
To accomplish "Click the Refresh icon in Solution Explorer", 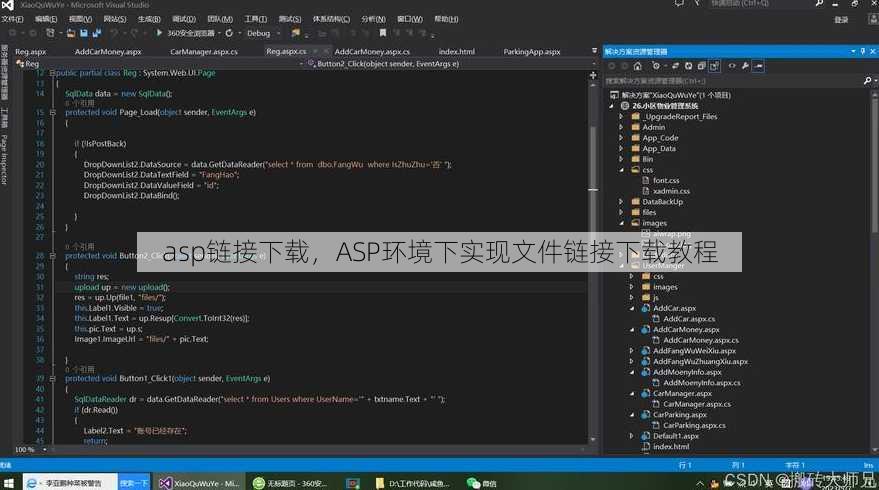I will tap(688, 66).
